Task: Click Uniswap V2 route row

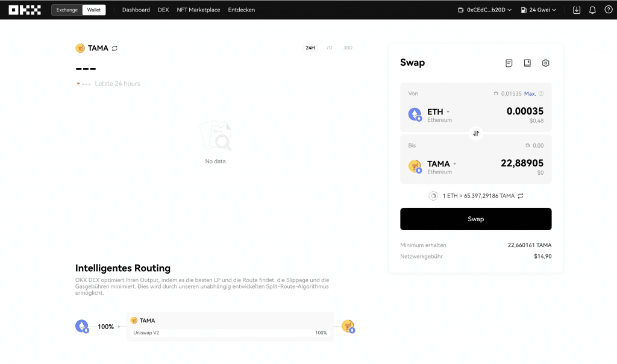Action: (x=230, y=333)
